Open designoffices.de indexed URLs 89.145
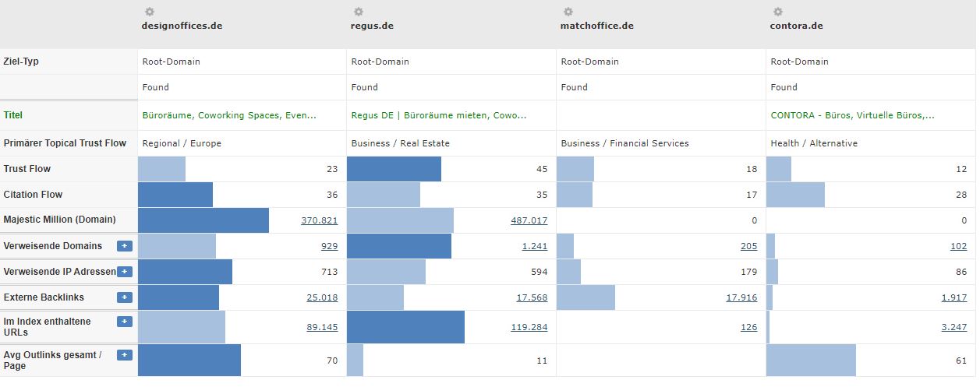The width and height of the screenshot is (980, 387). point(322,327)
